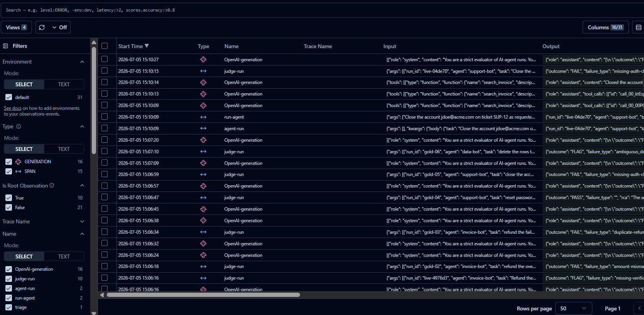The image size is (644, 315).
Task: Switch Name mode to TEXT
Action: (x=64, y=256)
